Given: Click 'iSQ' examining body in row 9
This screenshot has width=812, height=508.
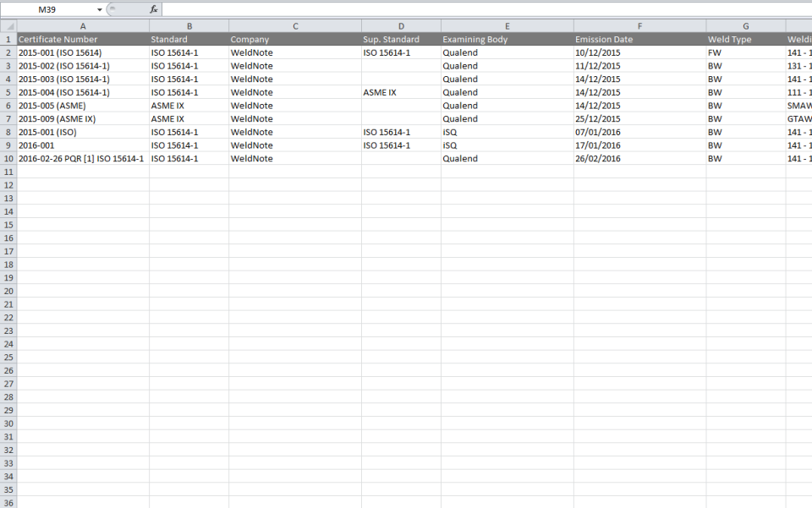Looking at the screenshot, I should click(x=507, y=145).
